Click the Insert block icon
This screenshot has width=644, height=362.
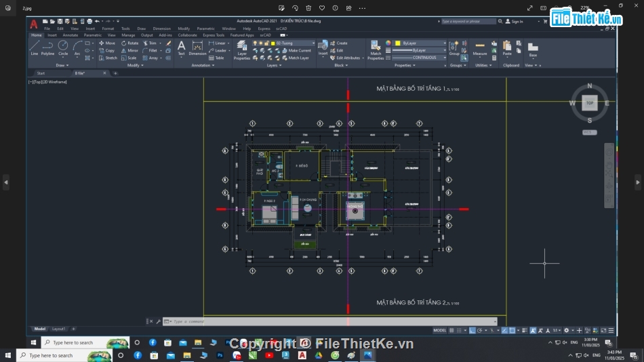pyautogui.click(x=323, y=48)
